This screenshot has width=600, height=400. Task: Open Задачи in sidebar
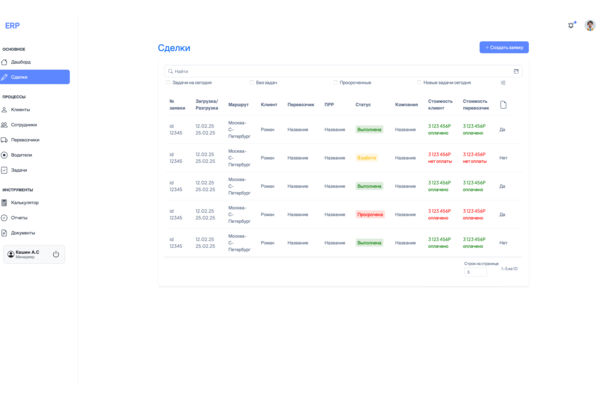click(x=19, y=170)
